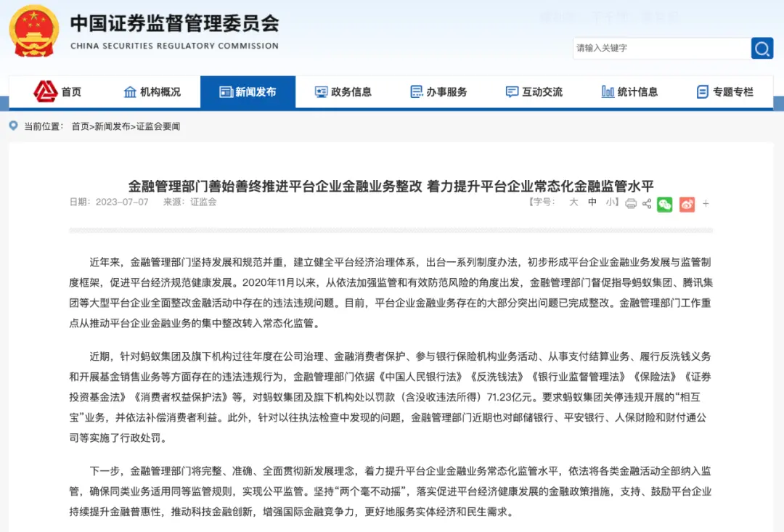Share article via Weibo icon
Viewport: 784px width, 532px height.
(x=687, y=204)
